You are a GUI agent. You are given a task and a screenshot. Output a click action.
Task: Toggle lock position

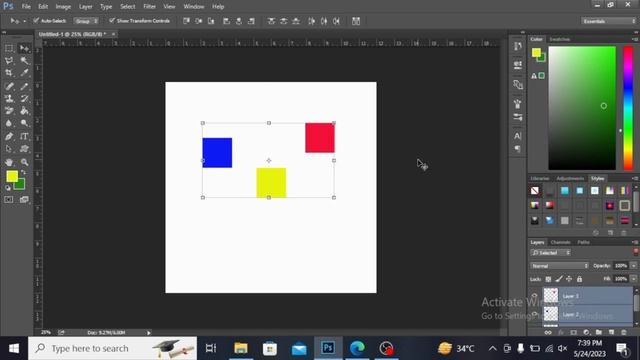[x=569, y=279]
